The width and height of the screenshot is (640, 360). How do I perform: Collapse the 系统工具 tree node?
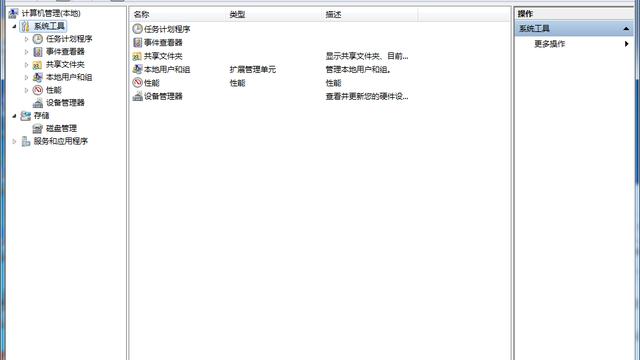pyautogui.click(x=14, y=26)
